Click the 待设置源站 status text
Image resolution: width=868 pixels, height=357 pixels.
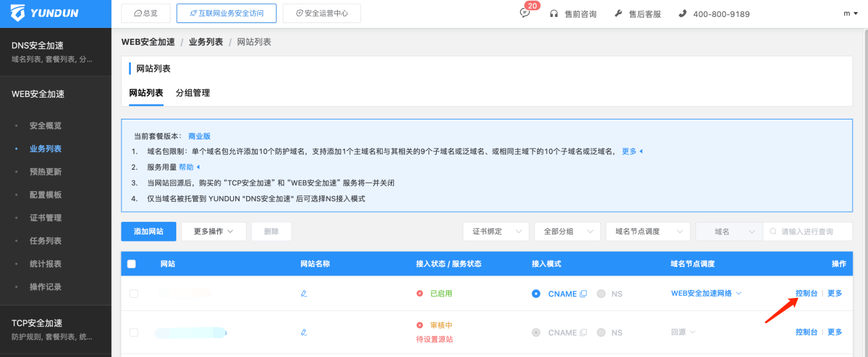pos(435,339)
